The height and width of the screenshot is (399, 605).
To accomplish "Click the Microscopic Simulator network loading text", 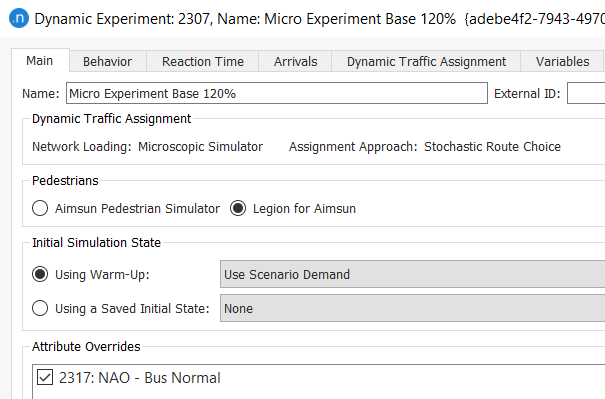I will [200, 147].
